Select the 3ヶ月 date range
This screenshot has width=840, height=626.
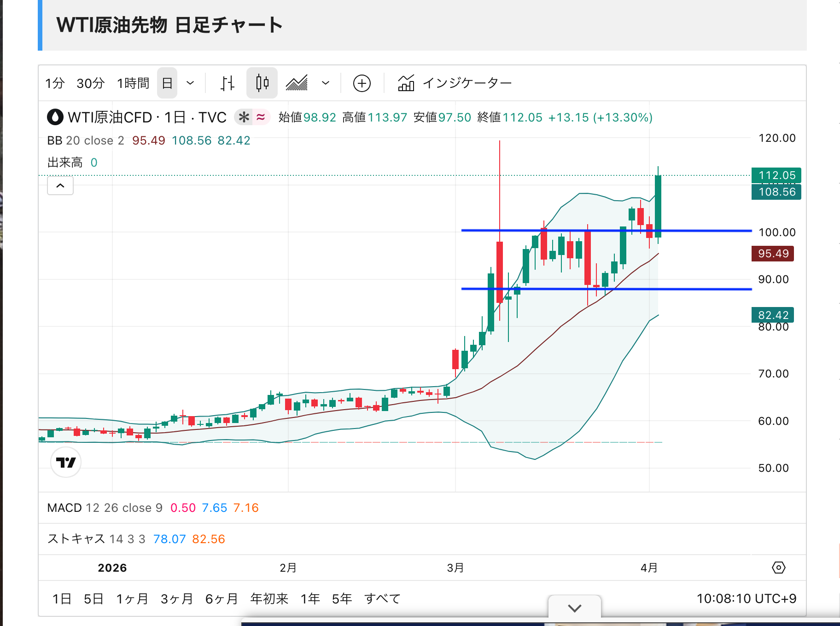177,599
